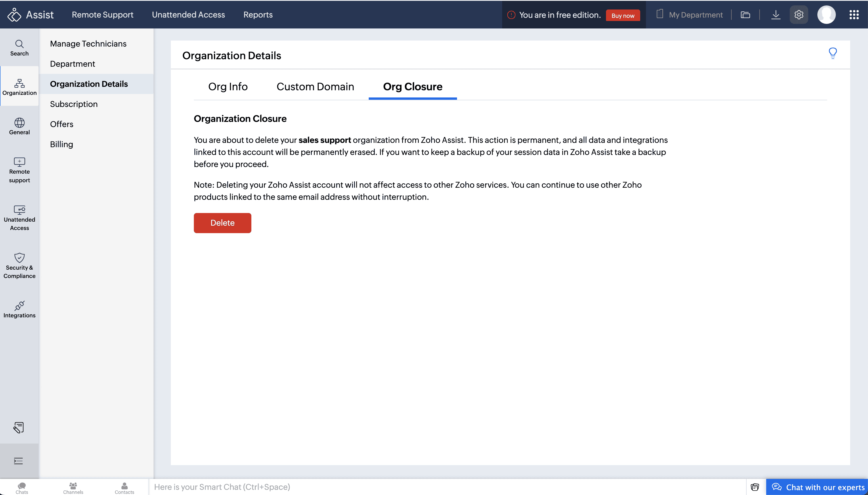Open Manage Technicians in the menu
Viewport: 868px width, 495px height.
(x=88, y=44)
